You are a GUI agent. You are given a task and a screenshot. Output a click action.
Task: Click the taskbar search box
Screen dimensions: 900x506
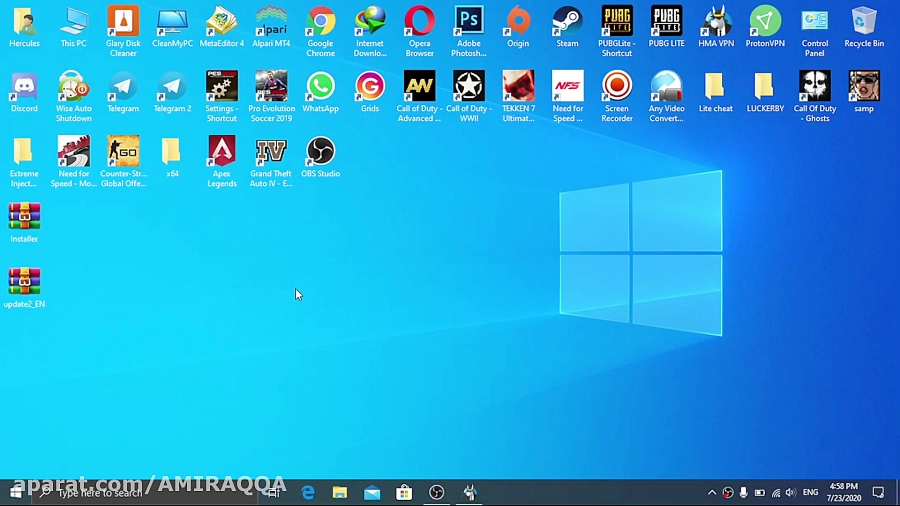point(145,493)
